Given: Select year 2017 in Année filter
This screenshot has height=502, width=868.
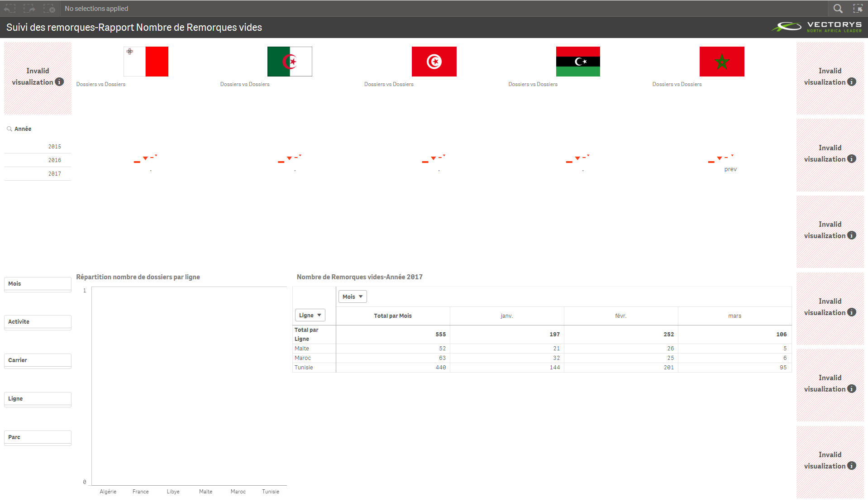Looking at the screenshot, I should (x=38, y=174).
